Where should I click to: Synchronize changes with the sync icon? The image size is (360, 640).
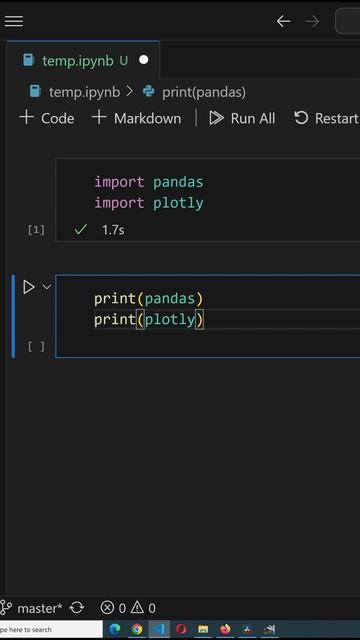click(77, 608)
